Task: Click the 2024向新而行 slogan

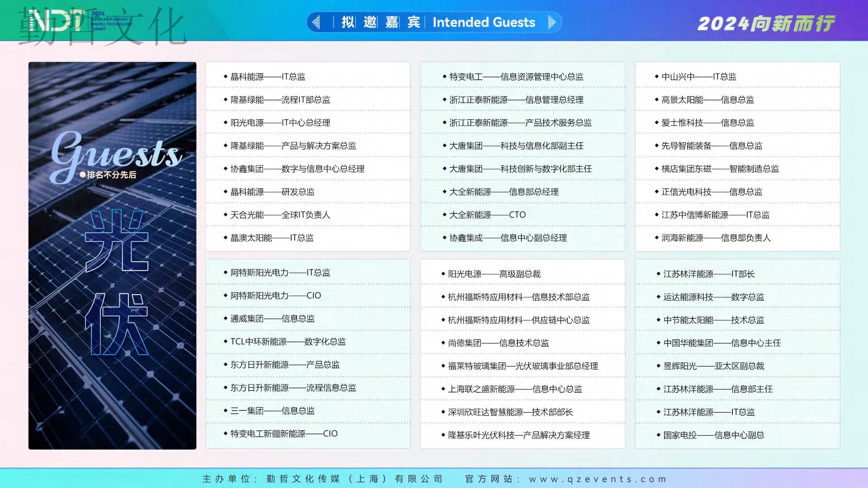Action: click(x=766, y=23)
